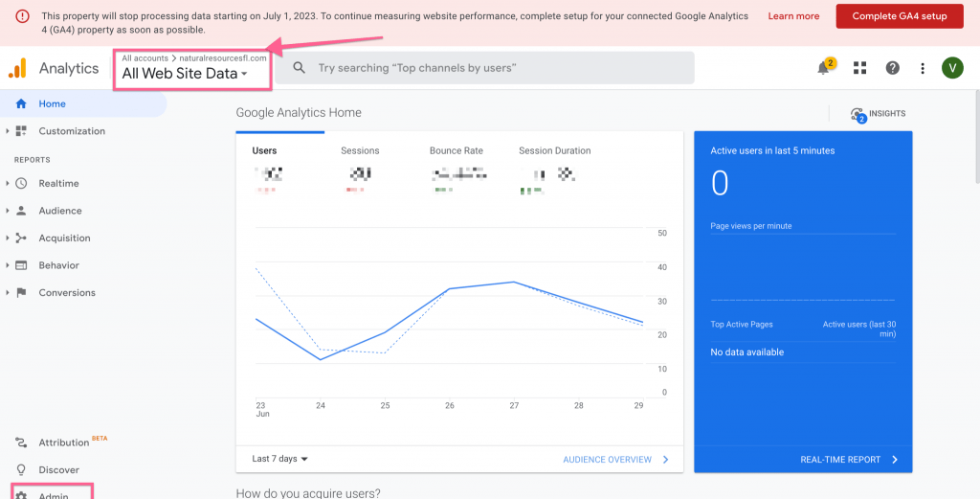Click the red alert icon in banner
The height and width of the screenshot is (499, 980).
(x=23, y=16)
